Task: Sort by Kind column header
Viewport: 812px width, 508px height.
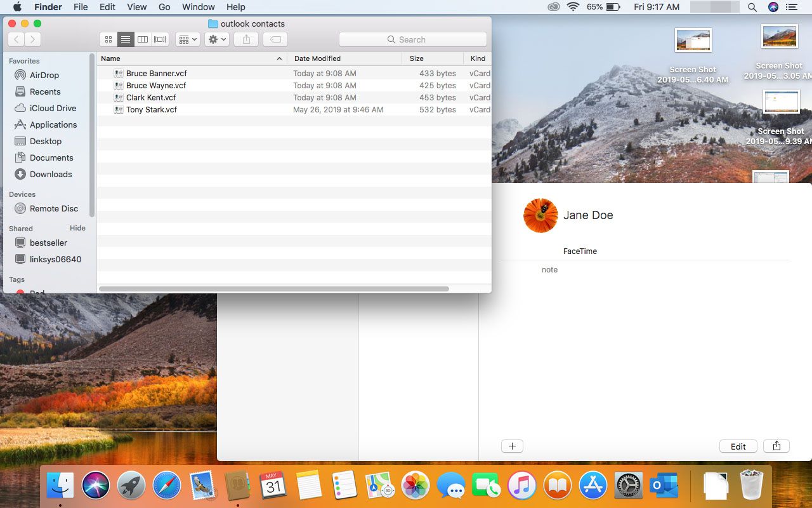Action: tap(478, 58)
